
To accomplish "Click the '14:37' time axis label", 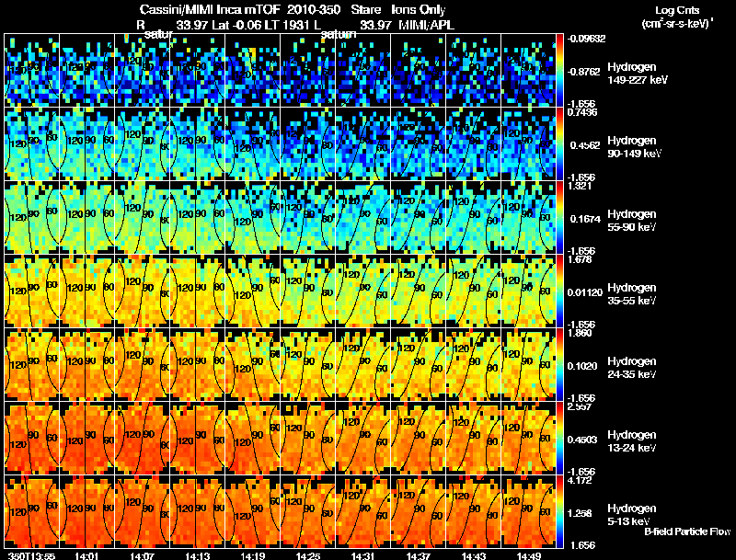I will click(419, 556).
